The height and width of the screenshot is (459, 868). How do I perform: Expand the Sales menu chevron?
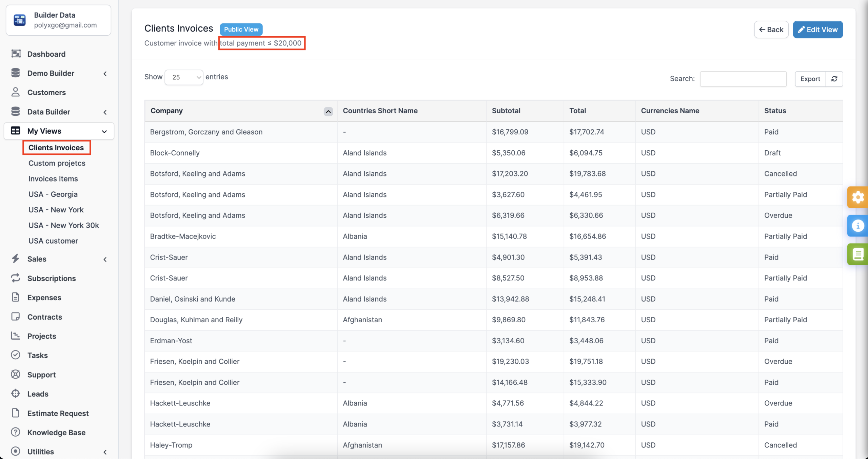click(105, 259)
